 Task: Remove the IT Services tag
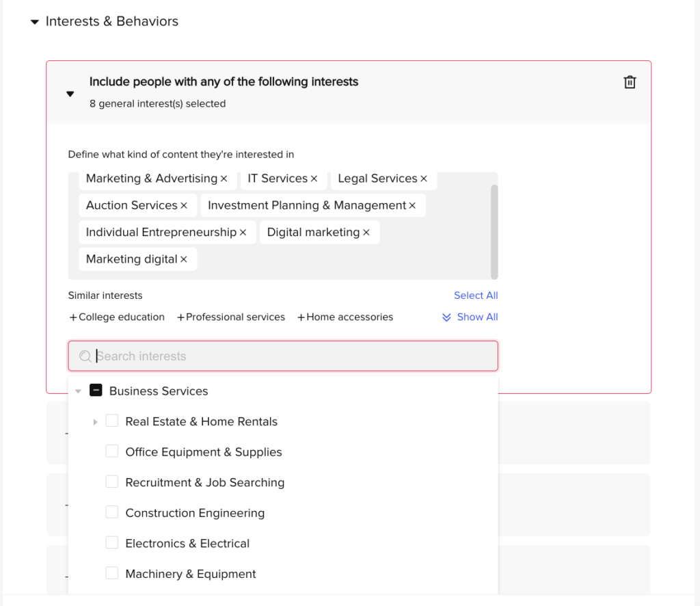[314, 179]
